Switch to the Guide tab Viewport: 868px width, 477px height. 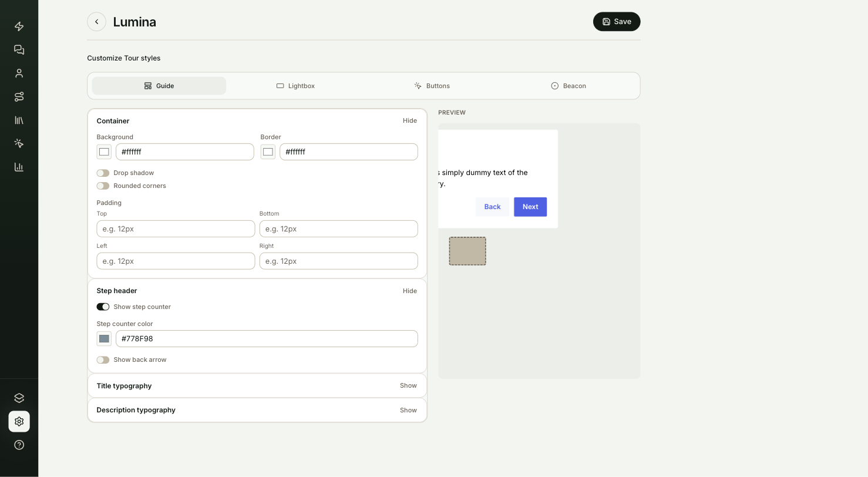pos(159,86)
